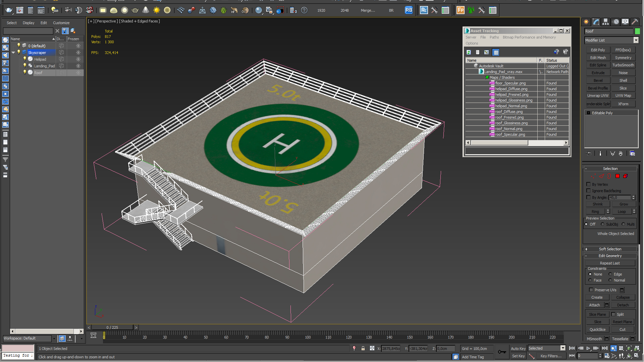This screenshot has width=644, height=362.
Task: Click the TurboSmooth modifier button
Action: click(x=623, y=65)
